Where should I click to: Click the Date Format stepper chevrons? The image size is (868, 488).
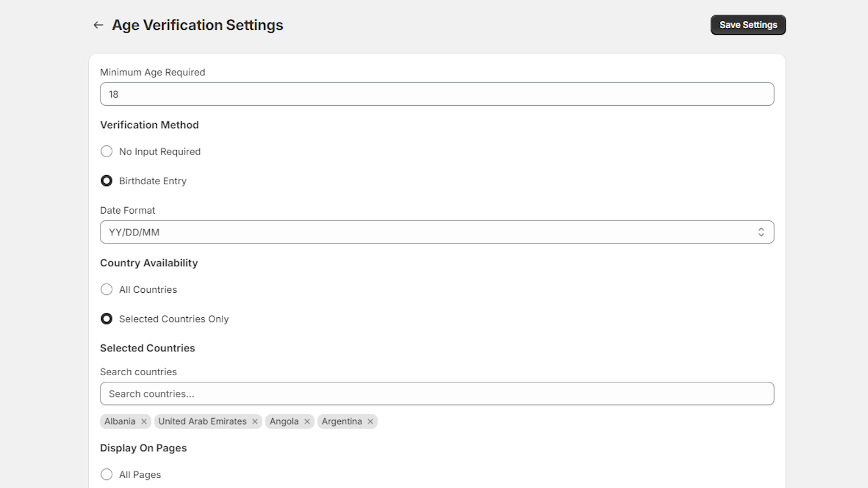[x=762, y=232]
